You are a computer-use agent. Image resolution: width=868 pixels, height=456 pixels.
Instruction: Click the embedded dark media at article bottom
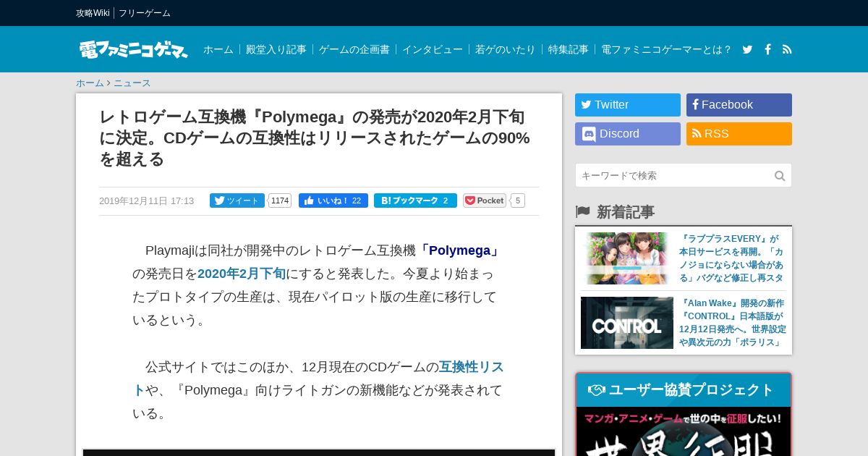pos(319,452)
